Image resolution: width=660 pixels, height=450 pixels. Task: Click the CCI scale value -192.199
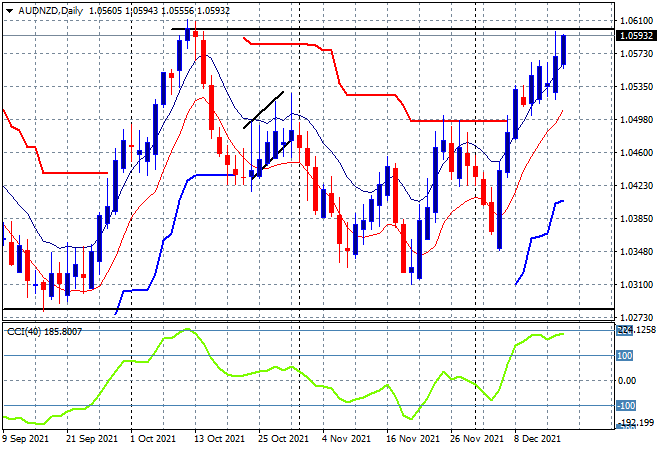638,422
